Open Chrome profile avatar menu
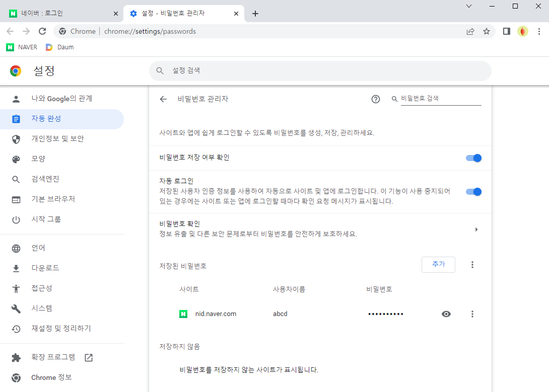Screen dimensions: 549x392 tap(523, 32)
